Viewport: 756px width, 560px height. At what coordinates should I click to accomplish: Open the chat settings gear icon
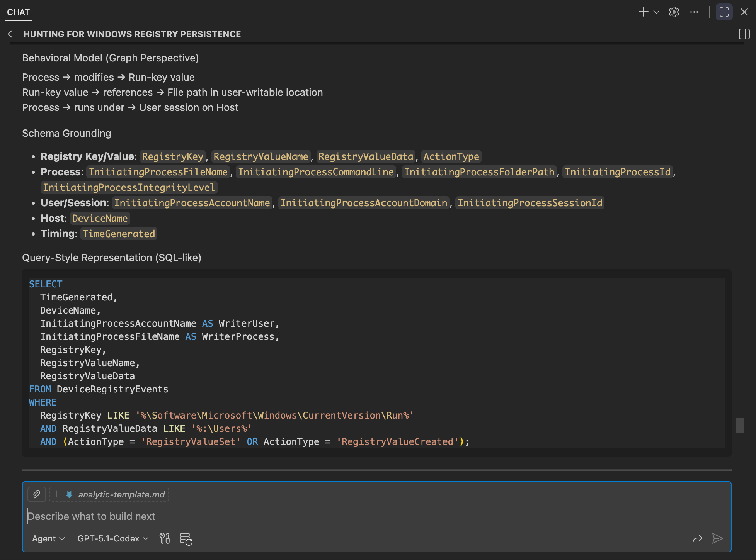coord(674,12)
